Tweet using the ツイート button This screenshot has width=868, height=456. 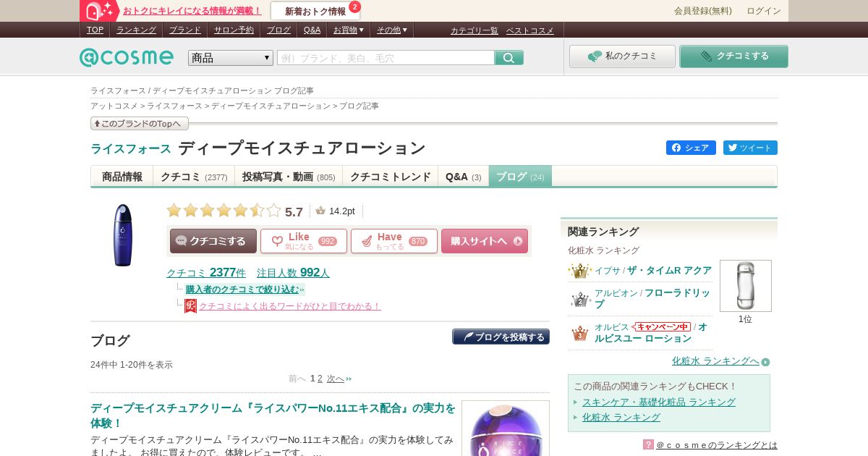pos(750,148)
